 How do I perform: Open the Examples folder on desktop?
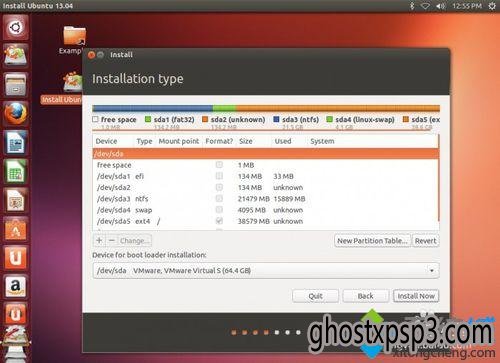(x=74, y=40)
